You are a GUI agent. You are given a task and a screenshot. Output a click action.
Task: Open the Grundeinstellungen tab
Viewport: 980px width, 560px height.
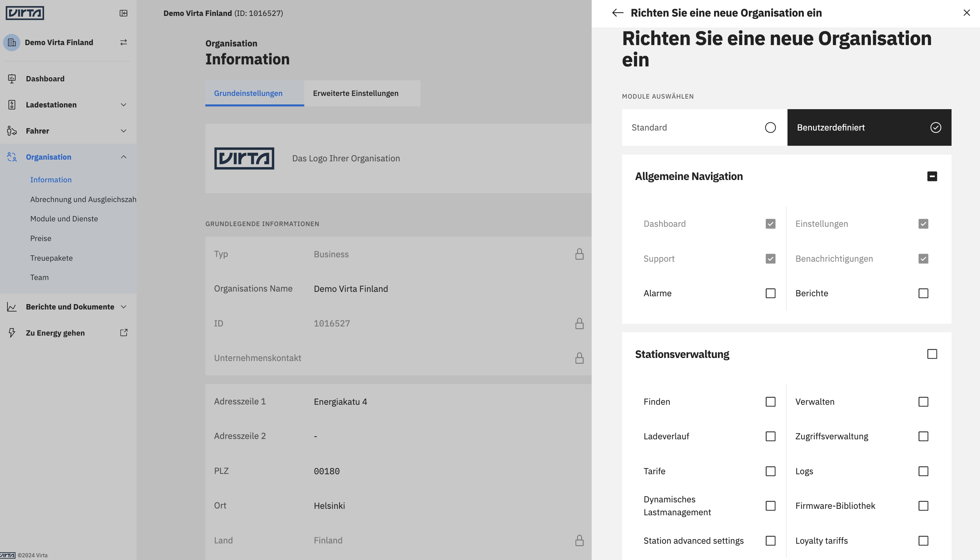254,94
